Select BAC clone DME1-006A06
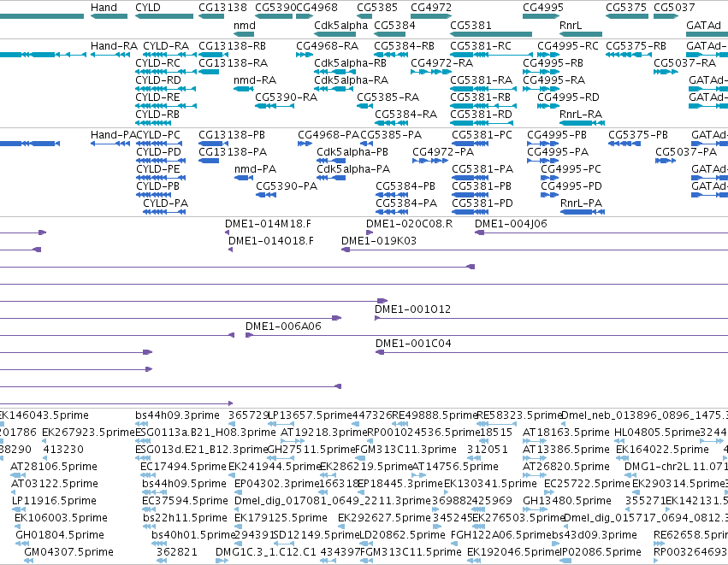728x565 pixels. click(283, 327)
